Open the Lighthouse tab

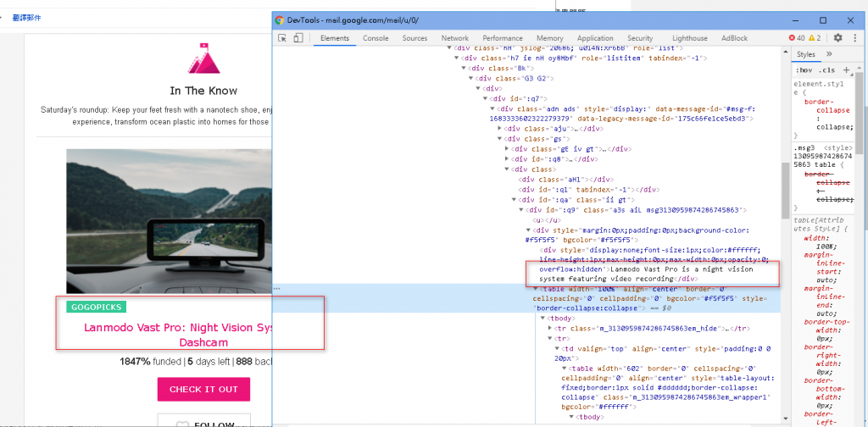coord(690,38)
